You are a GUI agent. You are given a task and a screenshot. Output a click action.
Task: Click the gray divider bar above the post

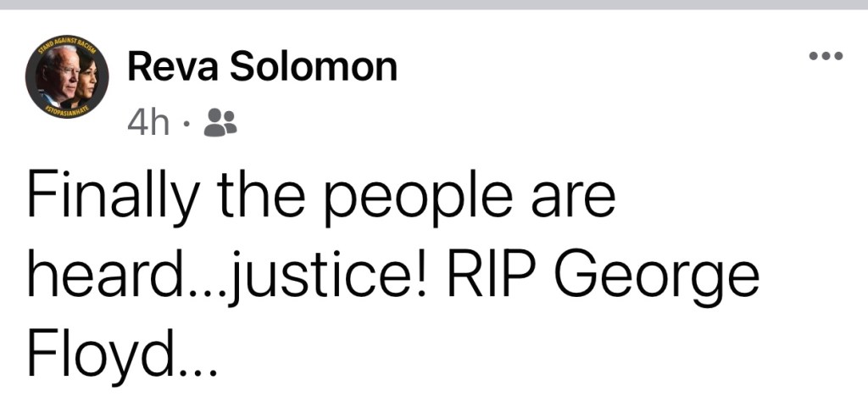434,4
